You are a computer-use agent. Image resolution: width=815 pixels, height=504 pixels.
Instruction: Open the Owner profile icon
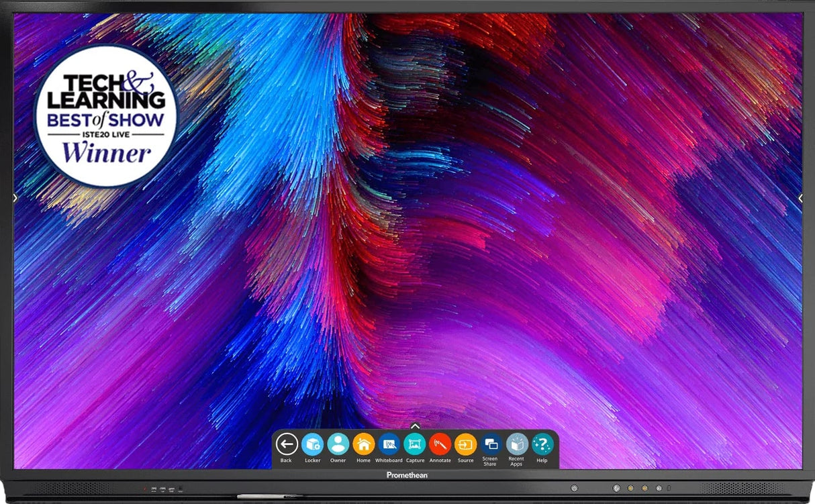click(338, 444)
